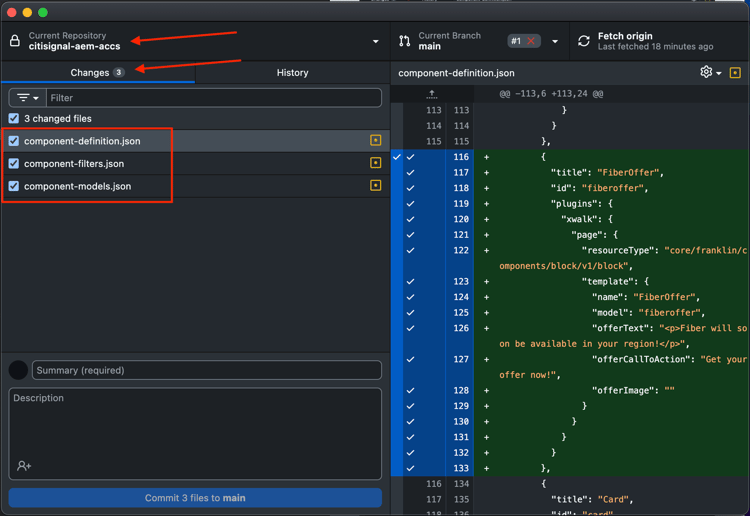Expand the Current Branch dropdown arrow
750x516 pixels.
pyautogui.click(x=555, y=42)
